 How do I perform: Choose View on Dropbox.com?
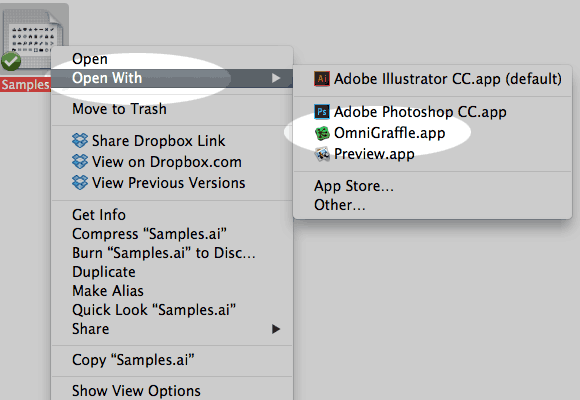[172, 162]
